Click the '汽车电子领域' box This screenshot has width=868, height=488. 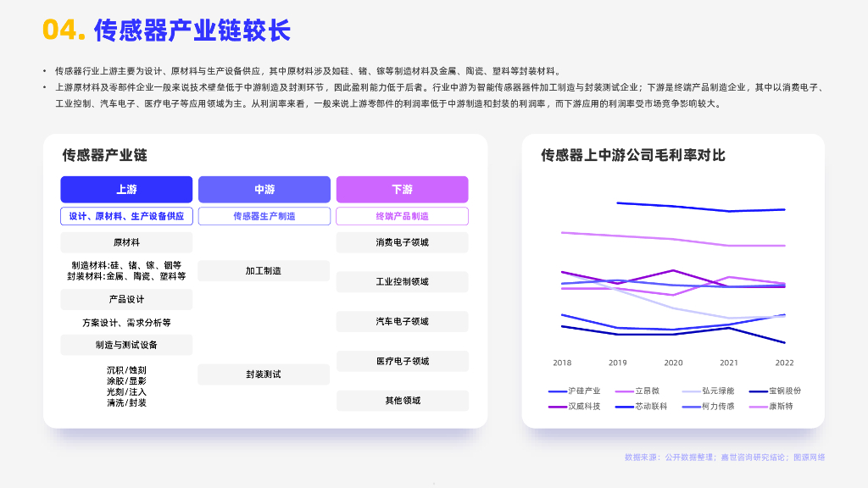tap(402, 321)
